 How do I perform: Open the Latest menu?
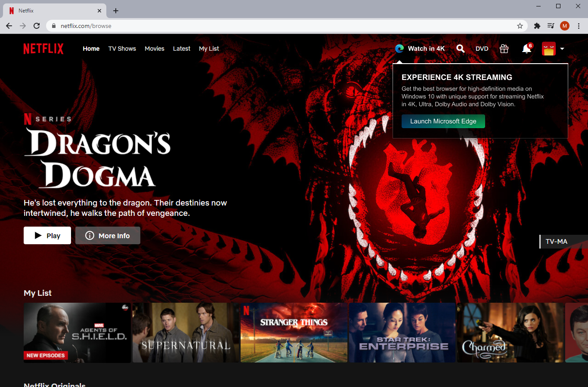[x=182, y=49]
